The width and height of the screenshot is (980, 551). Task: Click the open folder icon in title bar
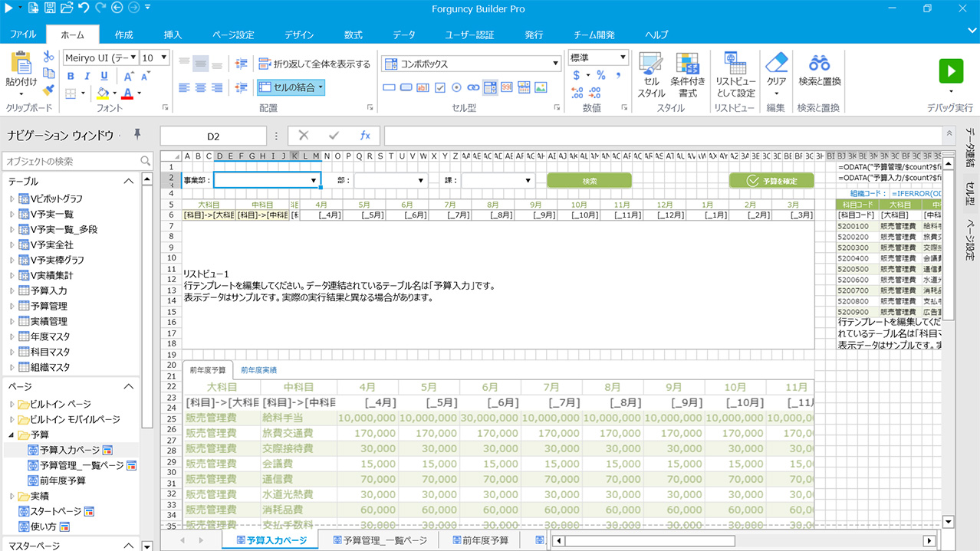[x=66, y=8]
